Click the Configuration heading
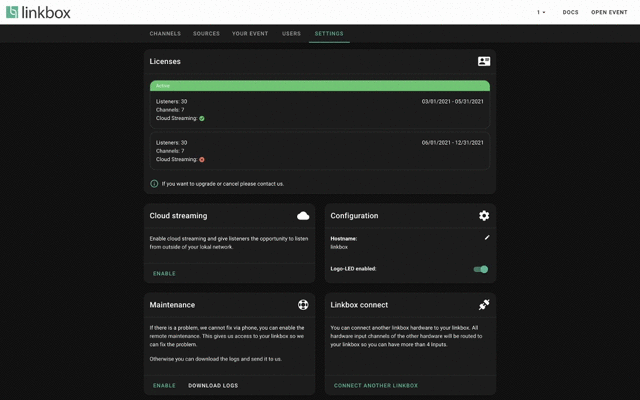Screen dimensions: 640x400 coord(354,216)
